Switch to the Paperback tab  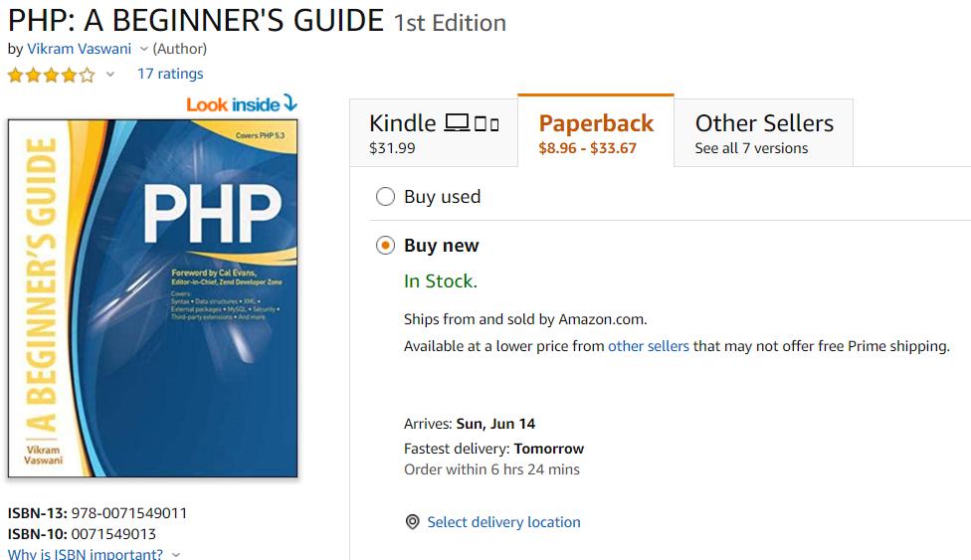tap(596, 131)
